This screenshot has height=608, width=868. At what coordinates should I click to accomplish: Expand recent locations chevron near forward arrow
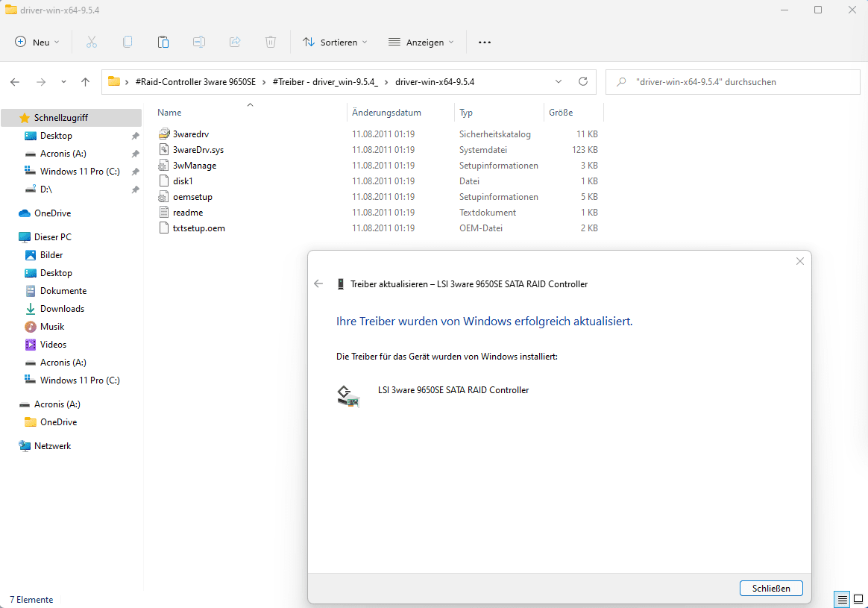(x=63, y=82)
